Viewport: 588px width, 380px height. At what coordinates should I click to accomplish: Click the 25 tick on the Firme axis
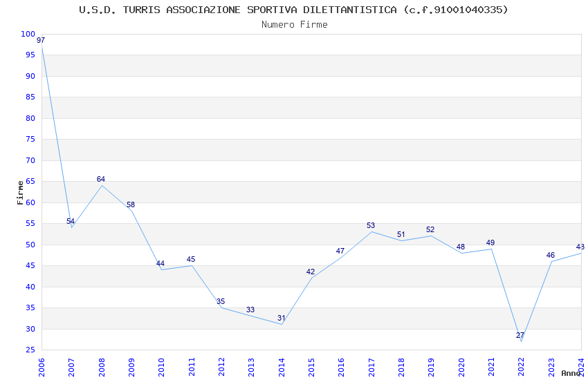pos(30,350)
